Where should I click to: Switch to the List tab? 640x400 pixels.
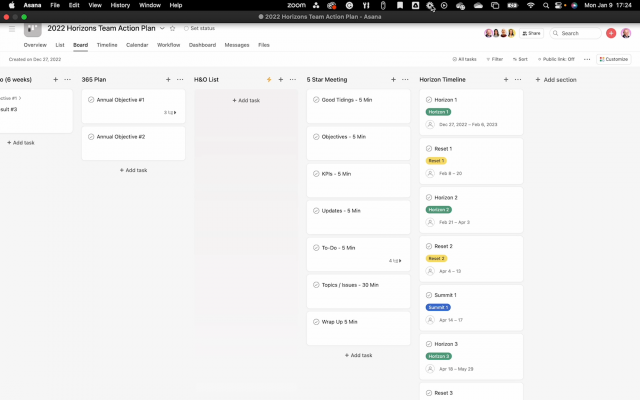60,45
